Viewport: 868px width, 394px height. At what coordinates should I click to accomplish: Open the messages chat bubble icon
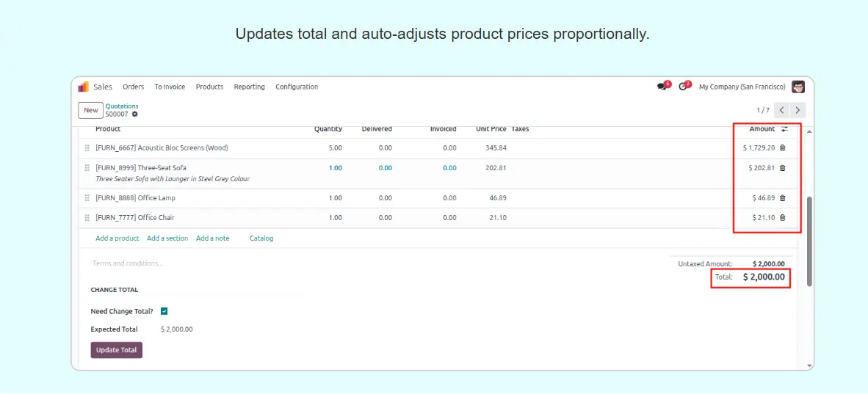pos(662,87)
